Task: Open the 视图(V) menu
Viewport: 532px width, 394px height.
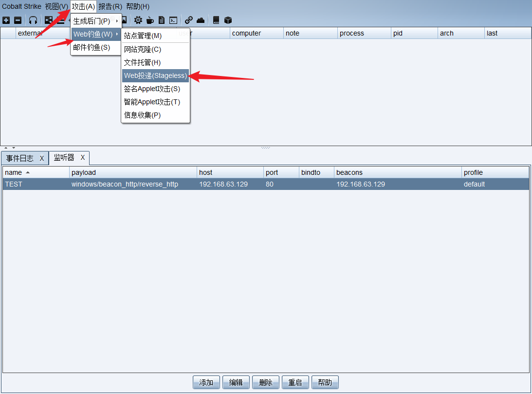Action: coord(56,6)
